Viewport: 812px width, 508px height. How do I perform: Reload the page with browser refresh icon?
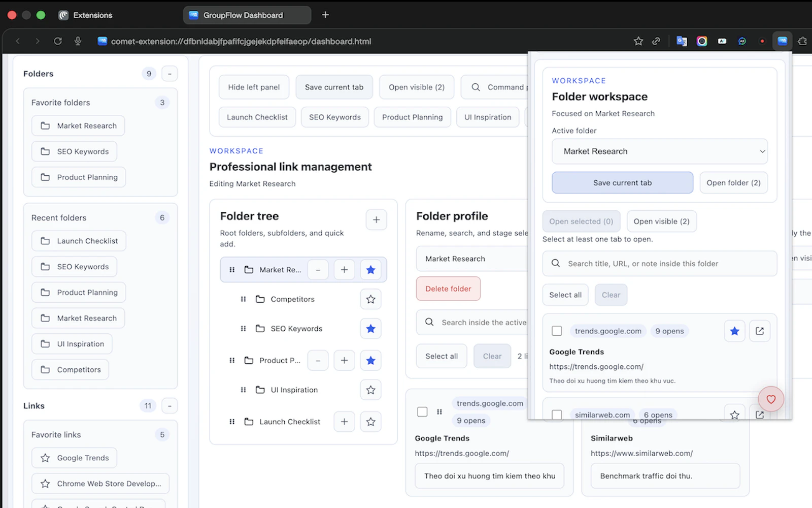[58, 41]
